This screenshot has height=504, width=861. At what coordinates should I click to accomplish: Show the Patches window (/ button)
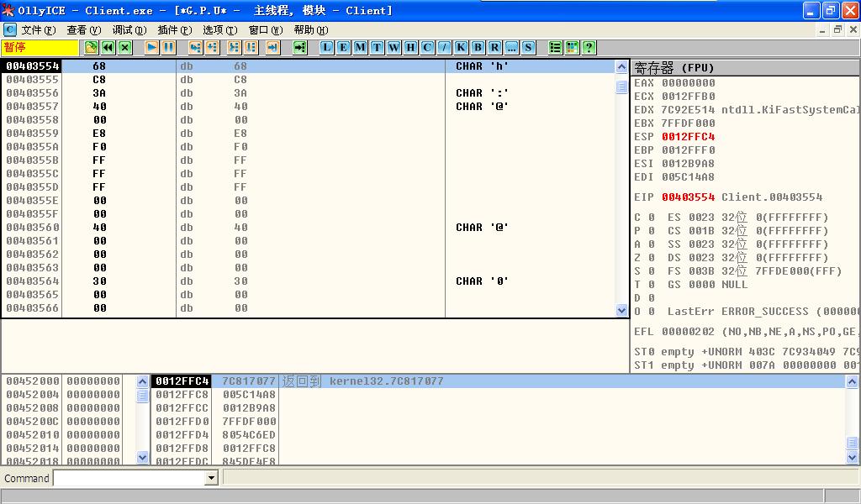(x=444, y=47)
